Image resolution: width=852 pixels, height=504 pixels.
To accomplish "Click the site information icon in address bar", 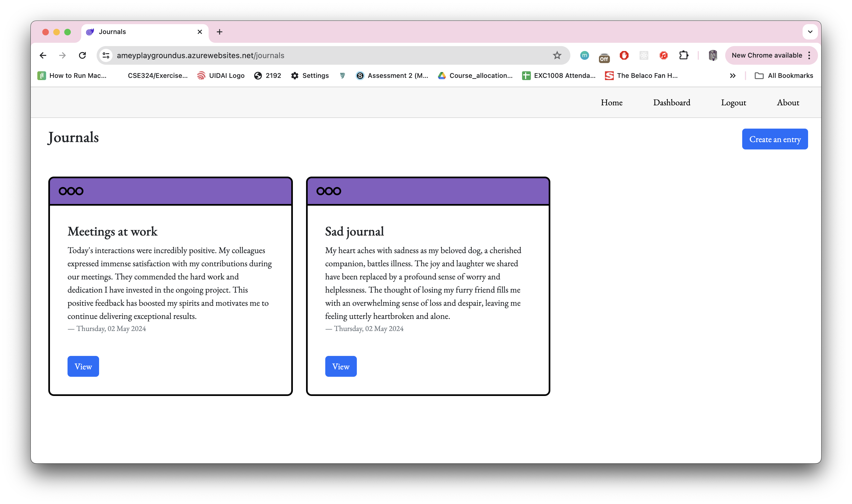I will pos(106,55).
